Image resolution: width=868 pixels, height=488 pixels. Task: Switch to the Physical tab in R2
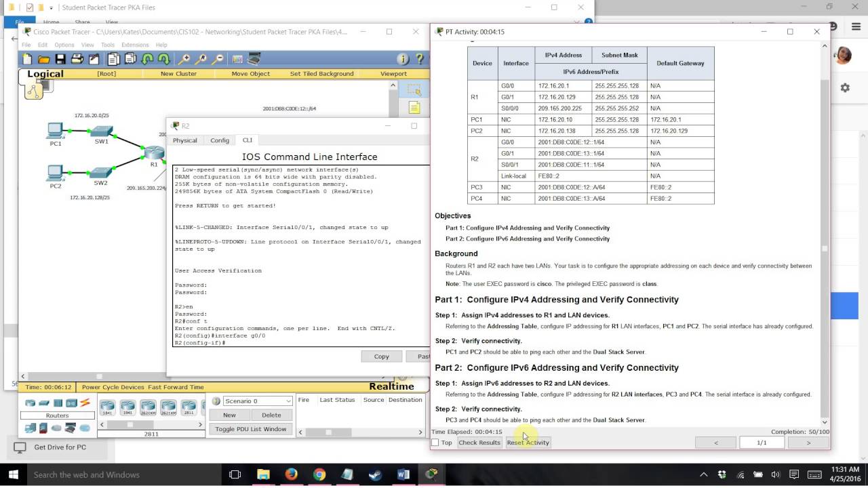pos(184,140)
